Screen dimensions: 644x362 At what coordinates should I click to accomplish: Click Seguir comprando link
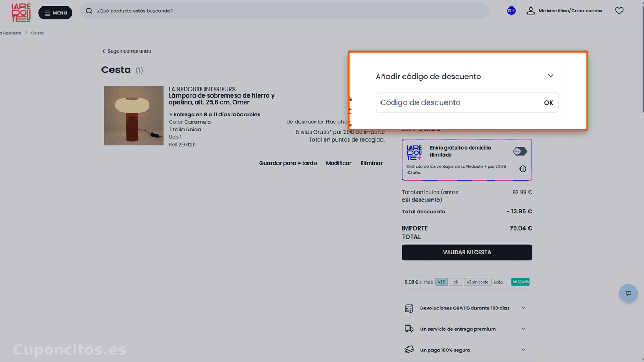pyautogui.click(x=127, y=51)
